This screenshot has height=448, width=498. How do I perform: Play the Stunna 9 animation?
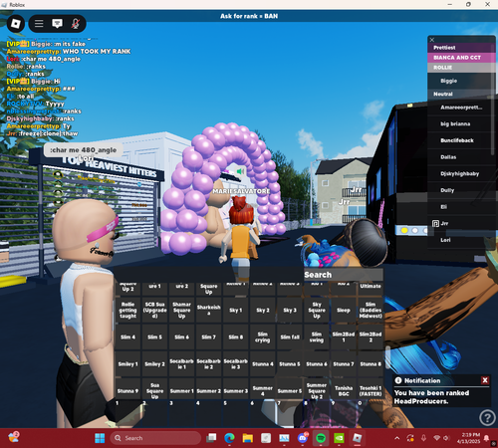click(x=127, y=388)
